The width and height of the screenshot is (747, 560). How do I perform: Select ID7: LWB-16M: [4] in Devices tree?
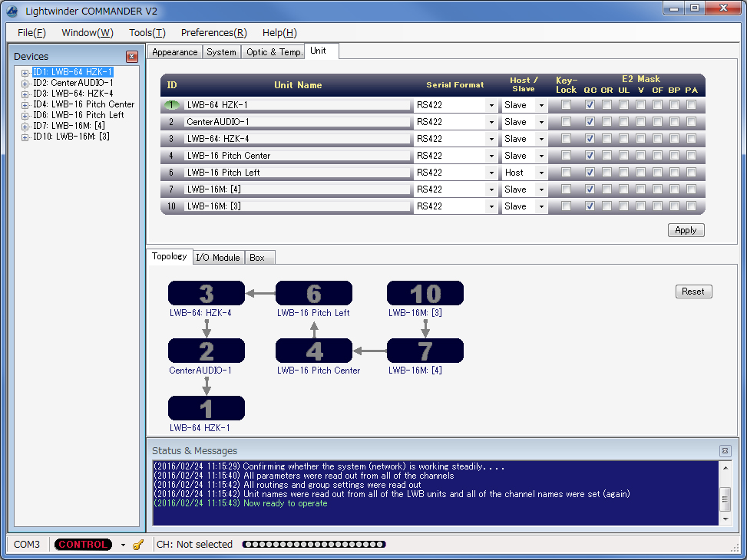click(x=69, y=126)
